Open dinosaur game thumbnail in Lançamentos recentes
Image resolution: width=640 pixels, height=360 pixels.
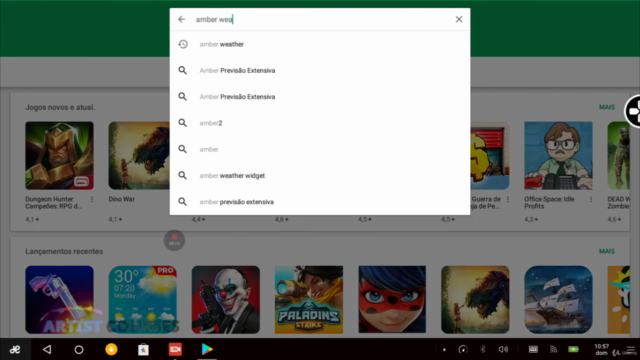pos(475,300)
